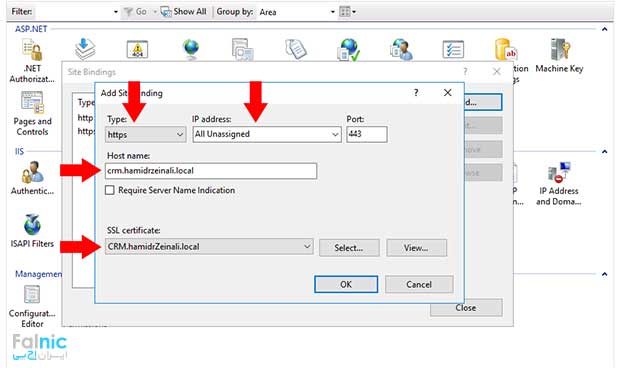
Task: Open the Connection Strings database icon
Action: coord(506,49)
